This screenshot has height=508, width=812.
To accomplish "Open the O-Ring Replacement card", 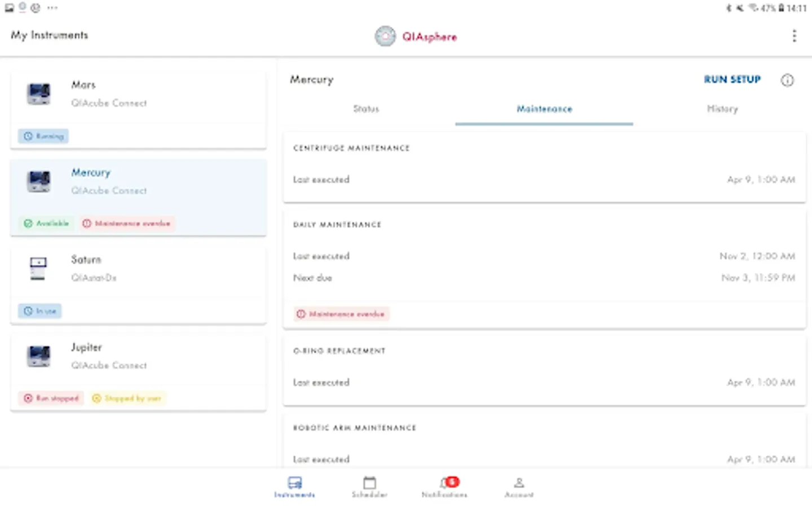I will coord(544,370).
